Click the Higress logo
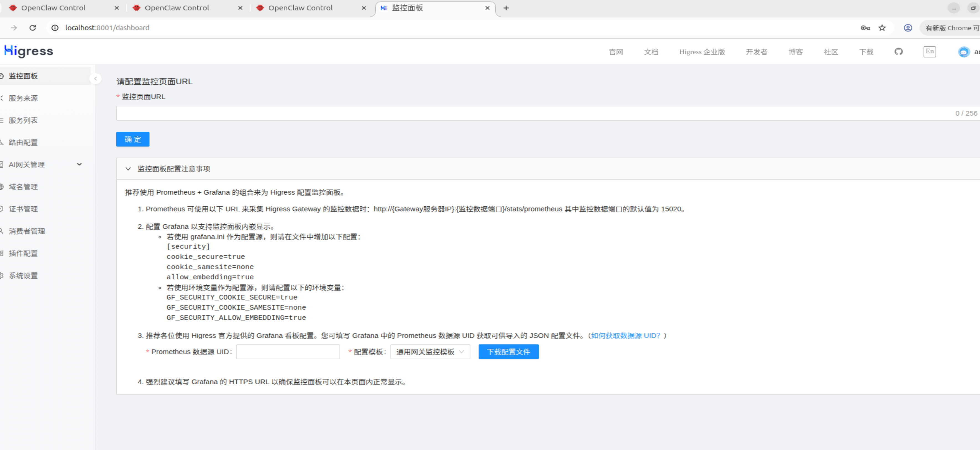This screenshot has width=980, height=450. click(x=29, y=51)
